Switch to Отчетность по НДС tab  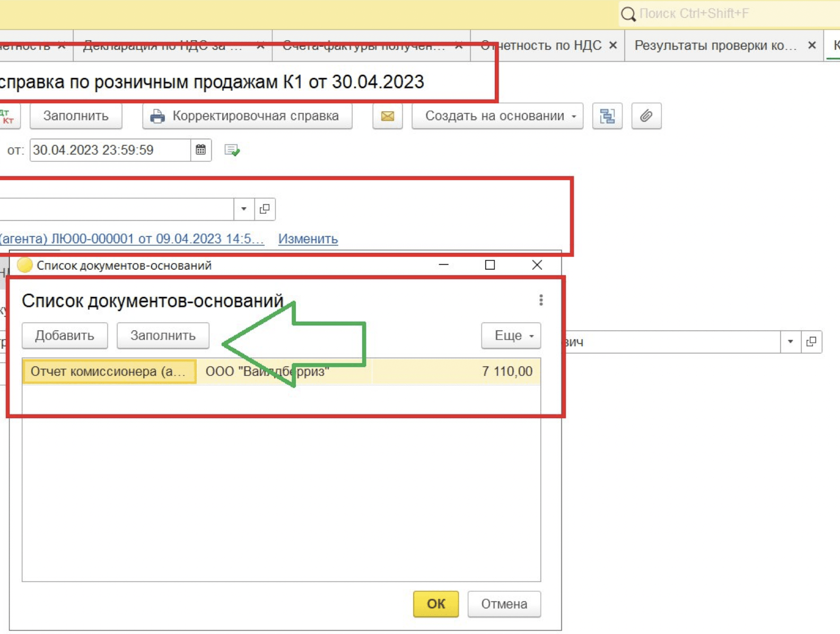pyautogui.click(x=541, y=46)
